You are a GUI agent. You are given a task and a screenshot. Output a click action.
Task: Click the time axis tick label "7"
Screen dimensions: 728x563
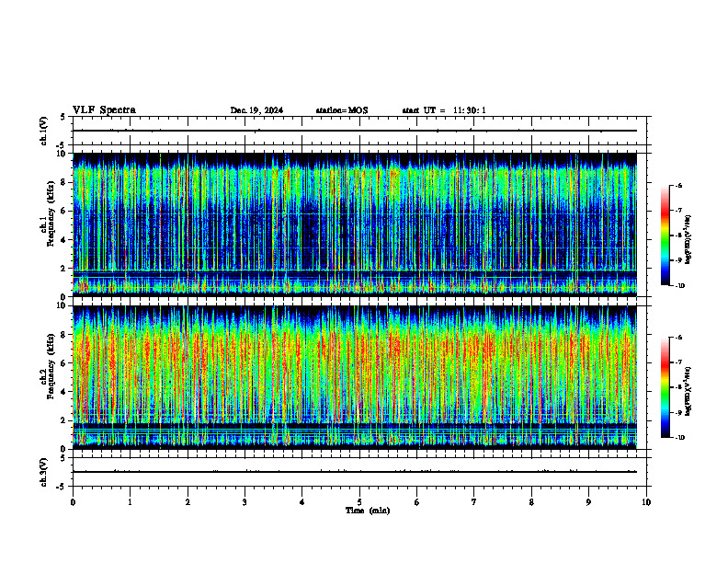474,502
